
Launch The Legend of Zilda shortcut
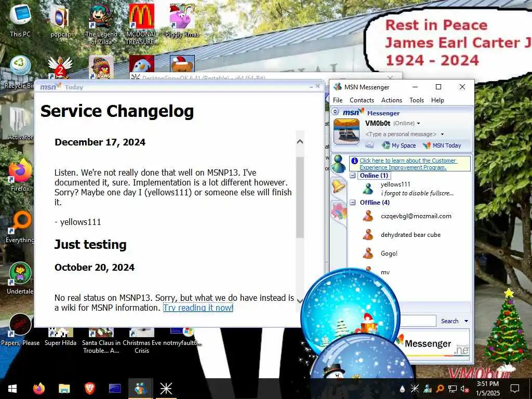(x=101, y=24)
